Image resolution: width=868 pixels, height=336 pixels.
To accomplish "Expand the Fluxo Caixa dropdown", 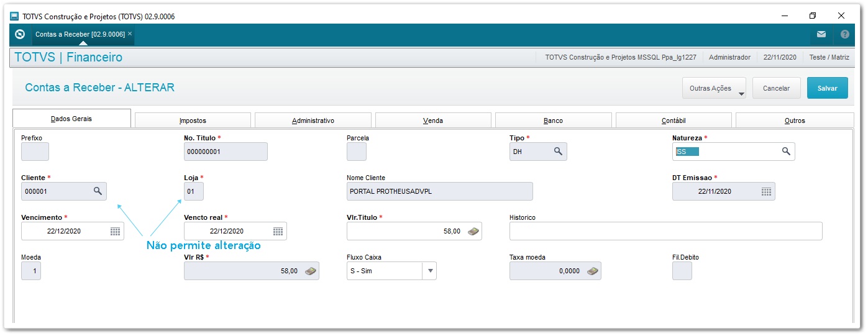I will [x=430, y=271].
